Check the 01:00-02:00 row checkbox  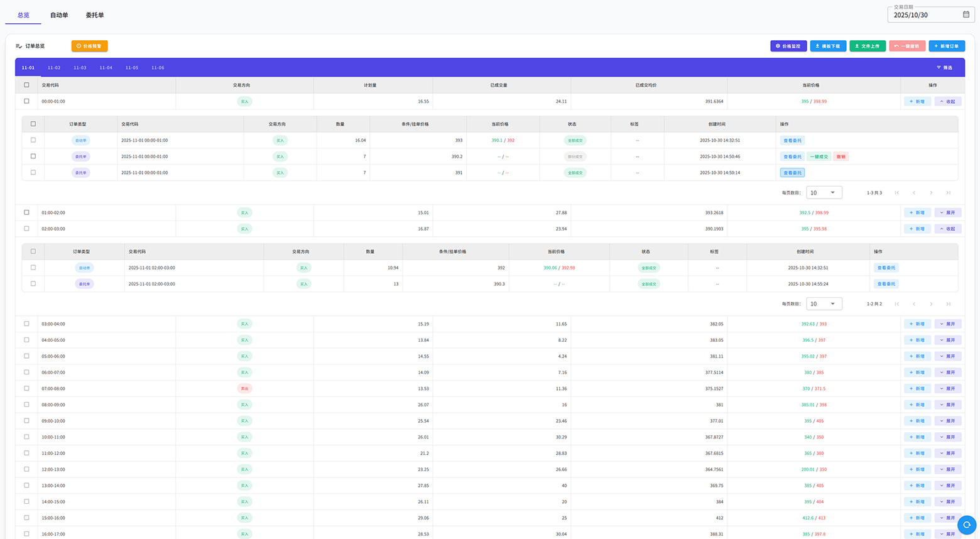(26, 212)
